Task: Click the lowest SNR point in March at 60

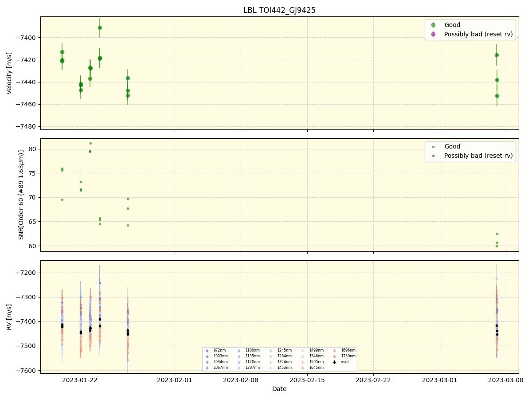Action: click(497, 246)
